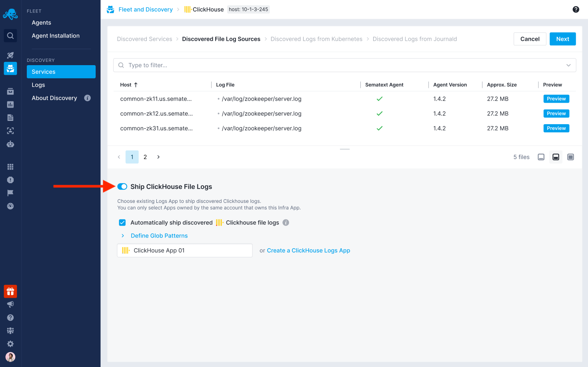Image resolution: width=588 pixels, height=367 pixels.
Task: Select the Fleet and Discovery sidebar icon
Action: point(10,68)
